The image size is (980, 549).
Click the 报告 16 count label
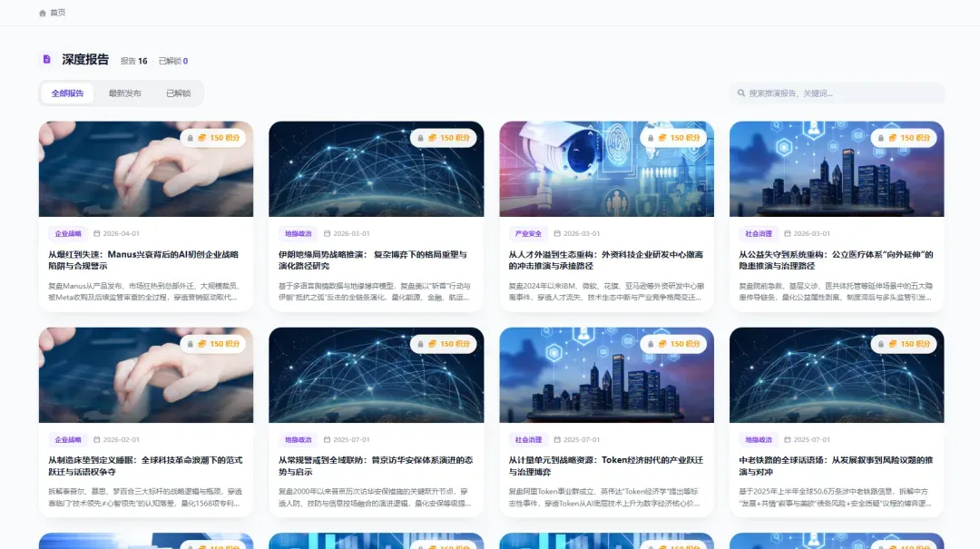pos(133,61)
